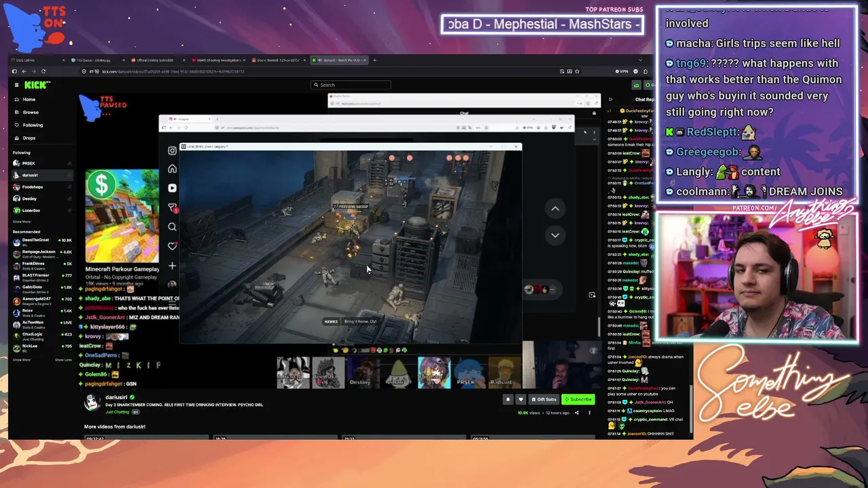Collapse Recommended list with Show Less
868x488 pixels.
[x=63, y=360]
